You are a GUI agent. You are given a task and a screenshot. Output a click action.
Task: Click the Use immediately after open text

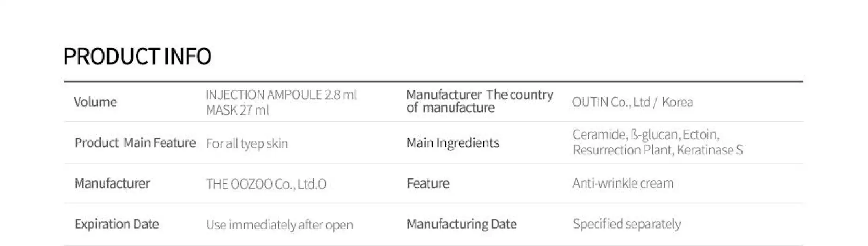click(279, 225)
